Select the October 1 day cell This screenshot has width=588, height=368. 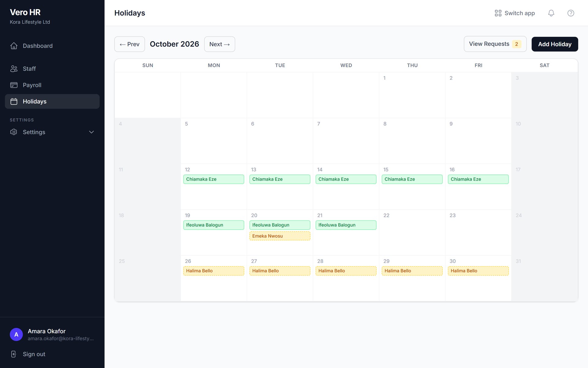[x=412, y=95]
